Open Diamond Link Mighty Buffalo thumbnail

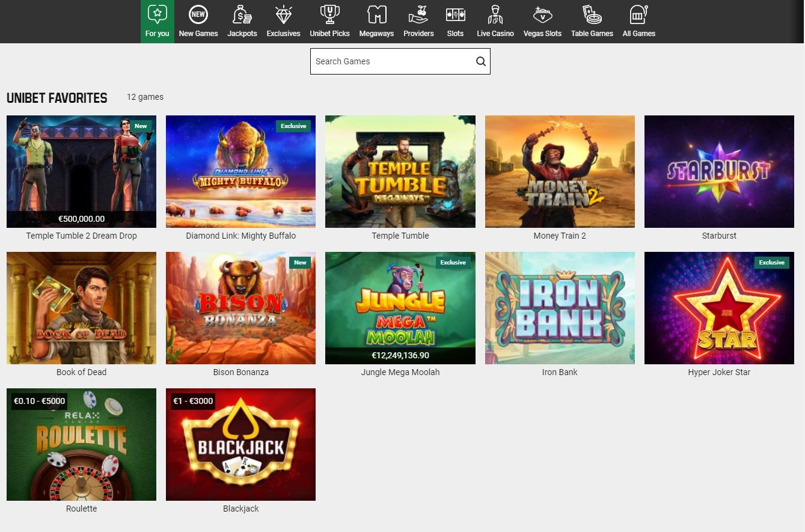(x=240, y=171)
